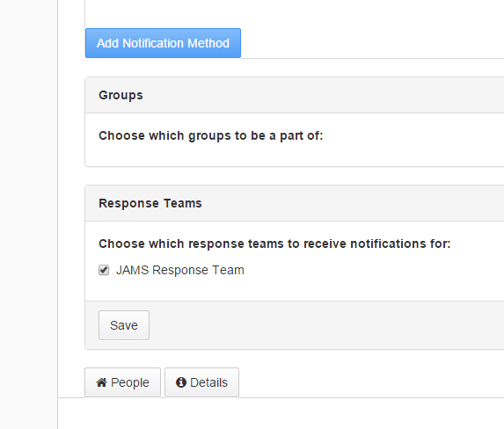Click the word People beside home icon
The width and height of the screenshot is (504, 429).
coord(130,382)
